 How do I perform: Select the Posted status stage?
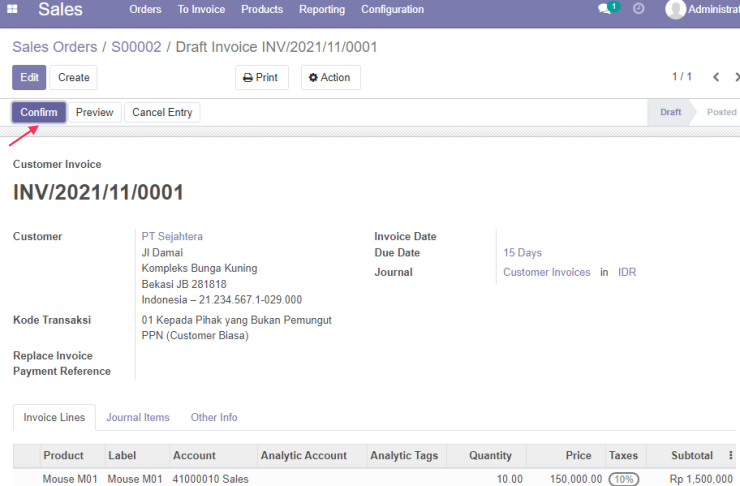pos(721,112)
